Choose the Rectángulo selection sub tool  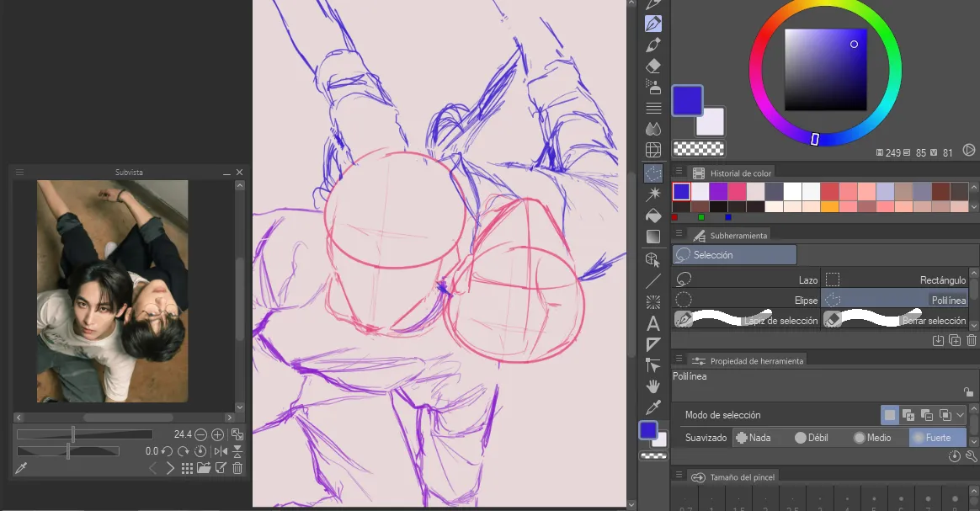click(894, 279)
